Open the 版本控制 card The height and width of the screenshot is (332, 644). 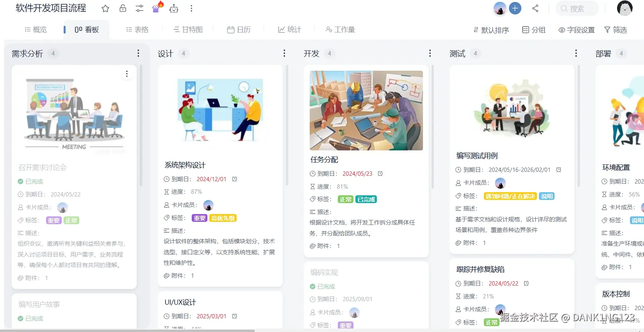[616, 294]
